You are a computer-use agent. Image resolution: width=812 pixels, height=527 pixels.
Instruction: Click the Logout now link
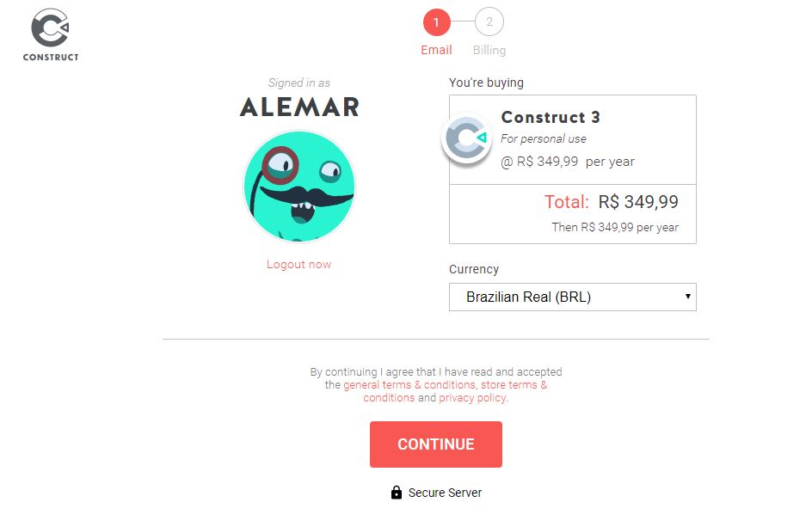[x=298, y=264]
